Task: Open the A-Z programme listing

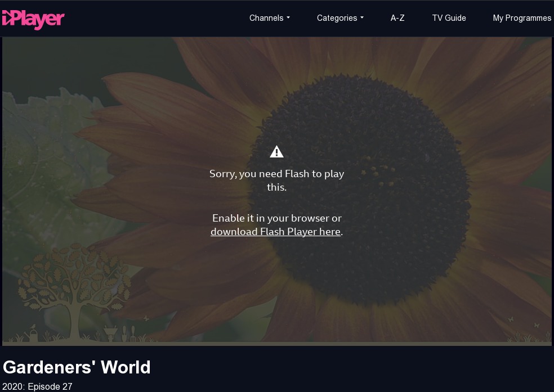Action: point(397,18)
